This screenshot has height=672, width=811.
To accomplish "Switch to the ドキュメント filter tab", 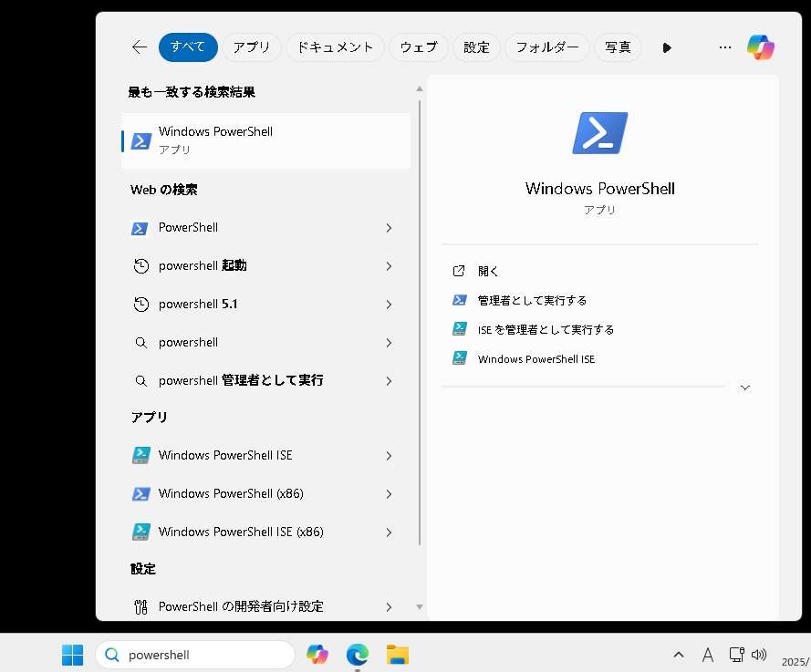I will [x=335, y=47].
